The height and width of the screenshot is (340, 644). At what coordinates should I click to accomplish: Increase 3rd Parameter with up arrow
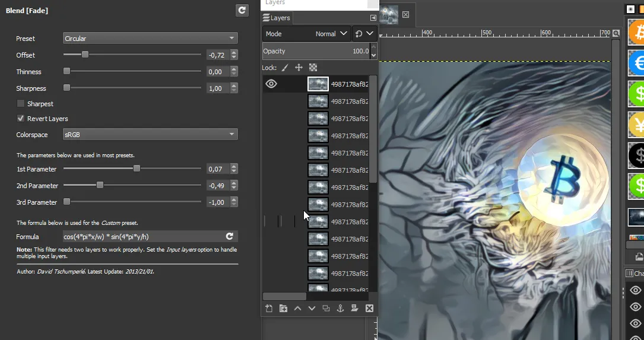tap(234, 199)
